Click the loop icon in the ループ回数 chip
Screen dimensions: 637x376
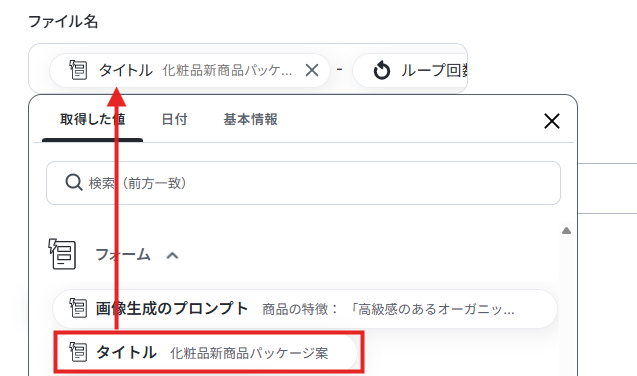tap(381, 70)
